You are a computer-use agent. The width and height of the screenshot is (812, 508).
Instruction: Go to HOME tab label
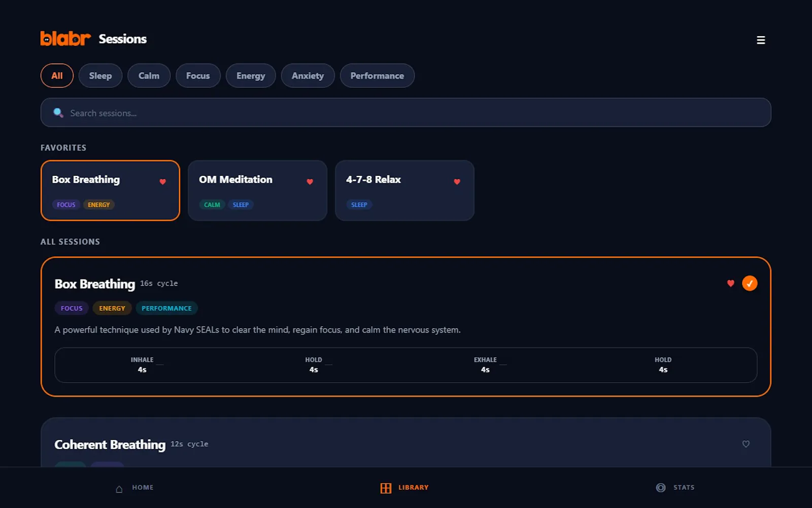tap(143, 488)
